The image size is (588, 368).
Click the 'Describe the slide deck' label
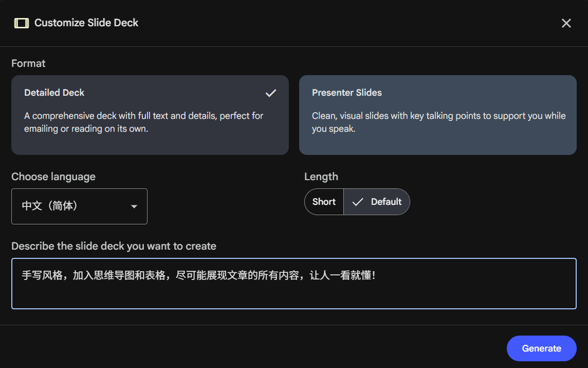pos(114,246)
